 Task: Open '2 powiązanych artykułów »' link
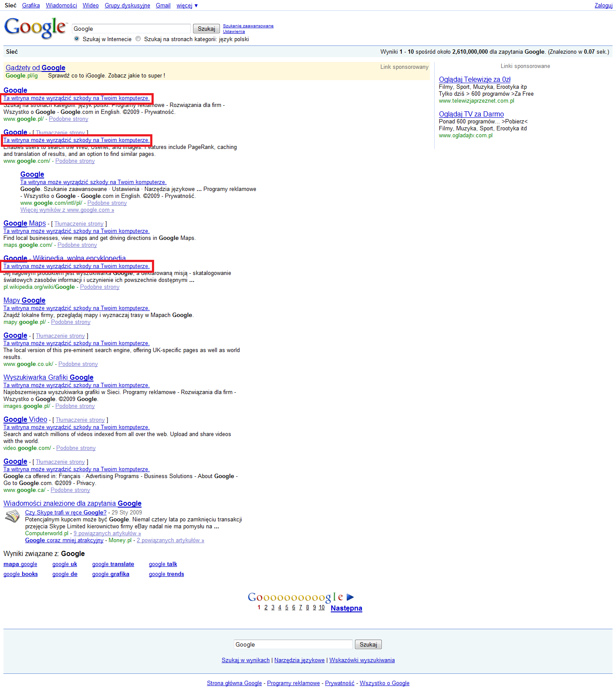point(171,540)
